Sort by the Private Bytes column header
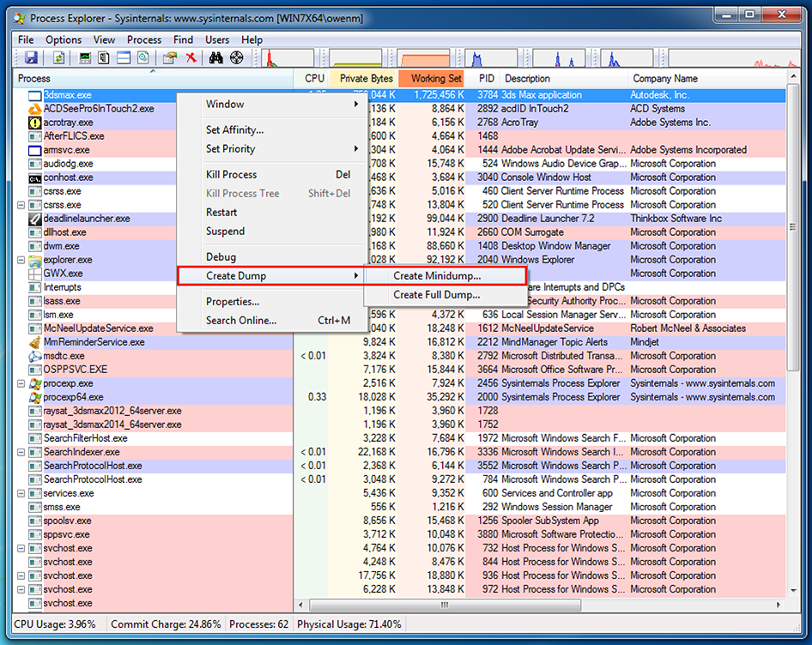 [363, 79]
